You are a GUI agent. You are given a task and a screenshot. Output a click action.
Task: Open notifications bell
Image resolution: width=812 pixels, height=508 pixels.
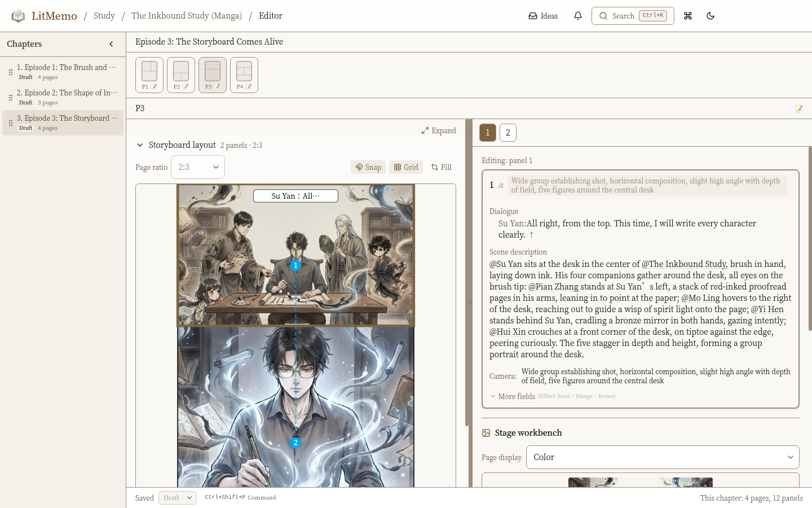578,16
